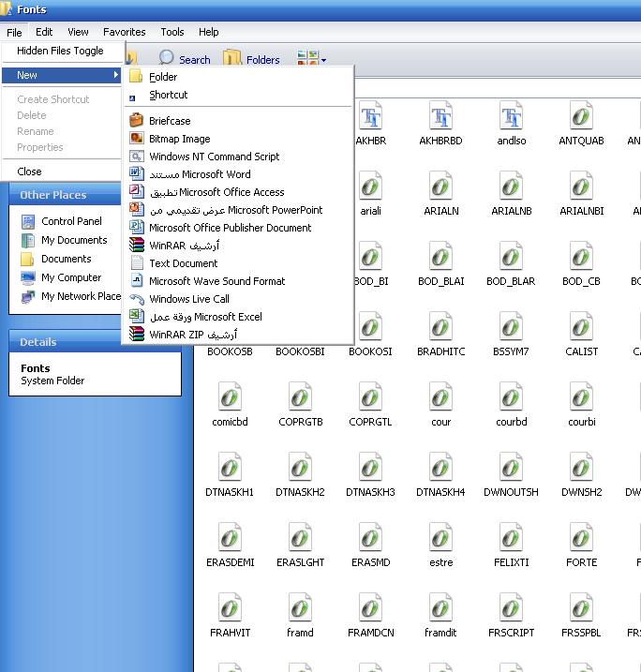
Task: Select the BOD_BLAR font file
Action: 511,264
